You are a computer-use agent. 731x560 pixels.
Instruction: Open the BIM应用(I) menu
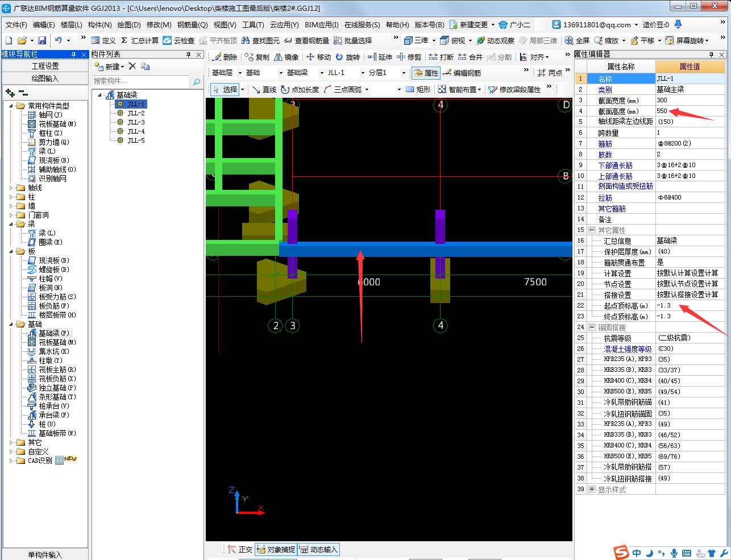pyautogui.click(x=322, y=24)
